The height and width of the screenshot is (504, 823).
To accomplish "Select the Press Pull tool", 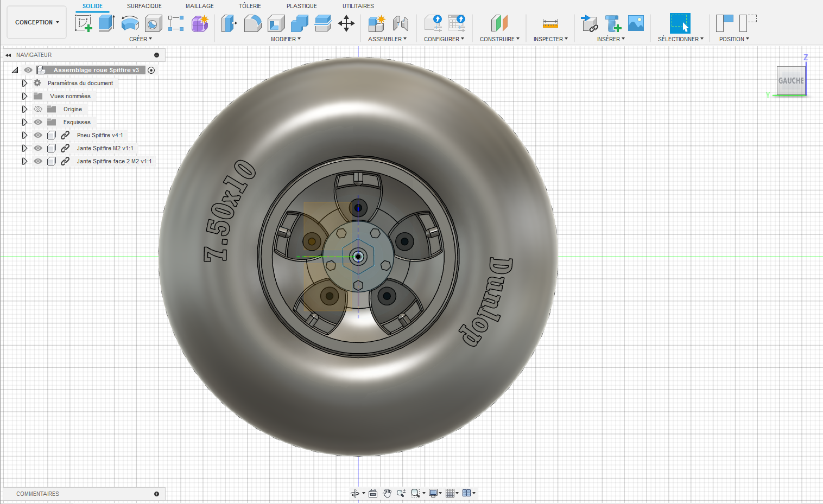I will (229, 23).
